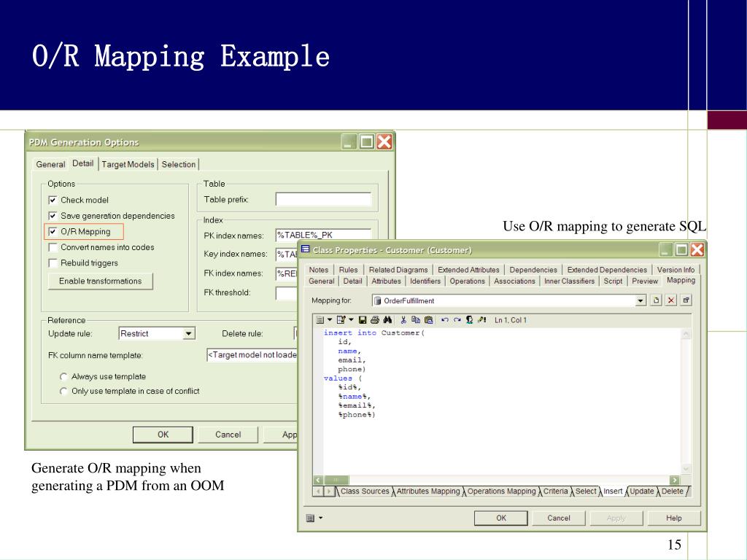Click the icon right of redo arrow
Viewport: 747px width, 560px height.
pos(470,320)
